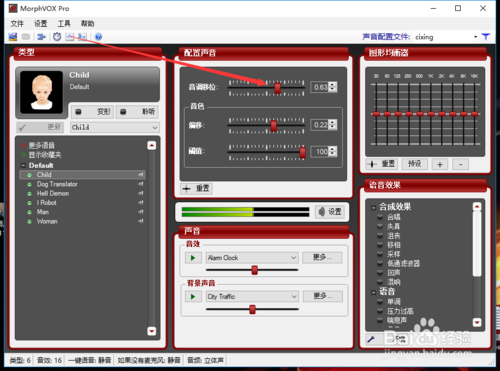500x371 pixels.
Task: Click the 重置 reset button under voice tuning
Action: pos(196,188)
